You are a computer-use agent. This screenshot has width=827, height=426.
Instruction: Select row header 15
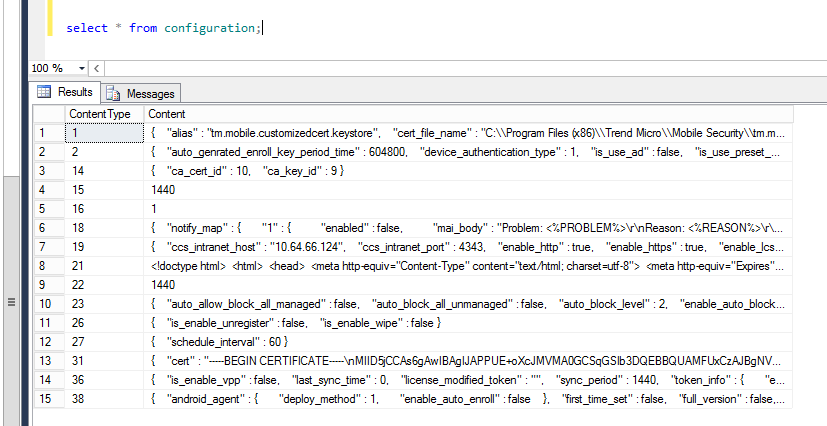(50, 399)
